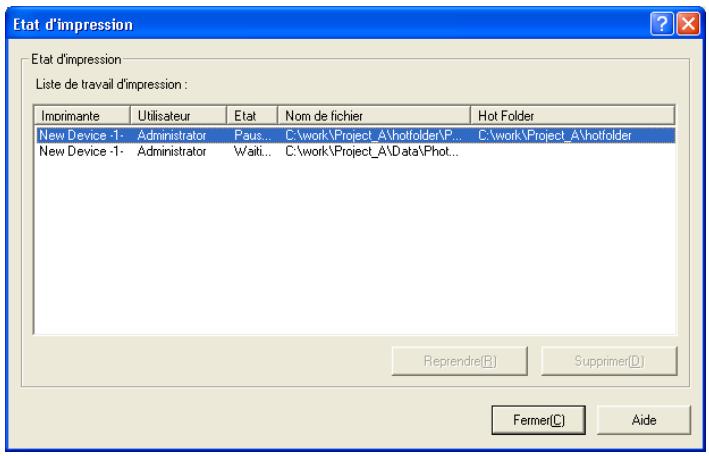Close the Etat d'impression dialog with the X
This screenshot has height=456, width=709.
click(688, 24)
